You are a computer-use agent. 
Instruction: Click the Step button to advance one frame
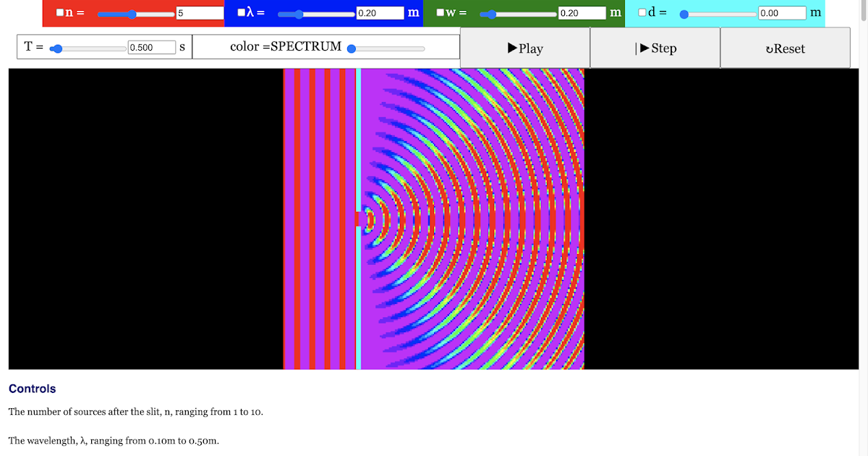coord(655,48)
